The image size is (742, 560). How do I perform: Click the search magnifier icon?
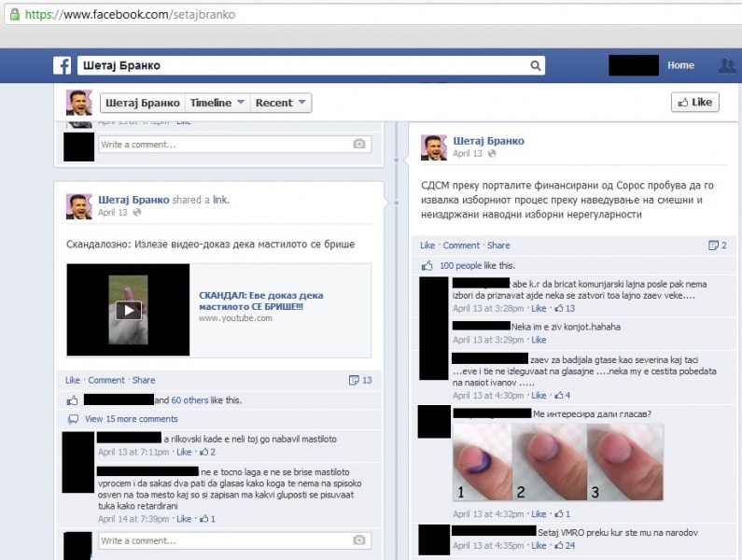(535, 66)
